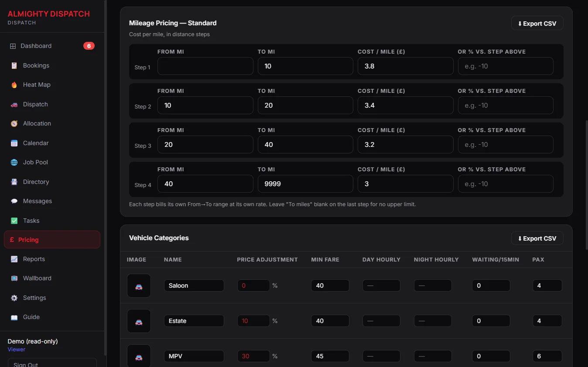Click the MPV name field

click(194, 356)
